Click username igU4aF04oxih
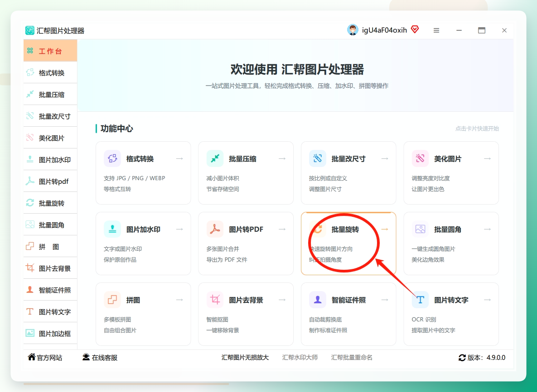 point(384,30)
